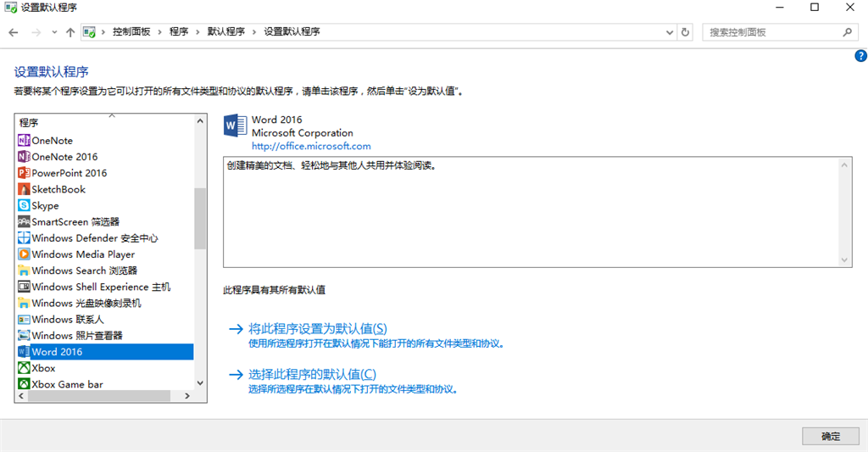Click the Xbox icon in program list
868x452 pixels.
click(x=24, y=368)
